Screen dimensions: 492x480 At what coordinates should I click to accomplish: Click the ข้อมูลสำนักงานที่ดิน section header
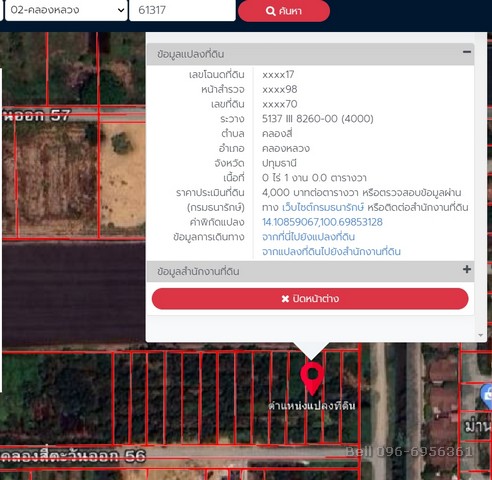click(310, 271)
